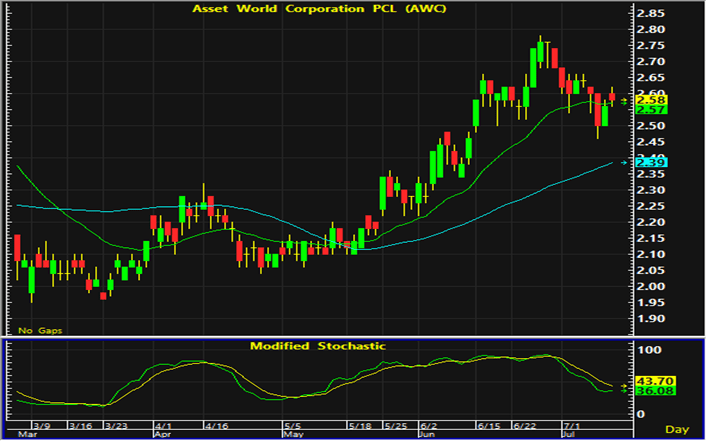The height and width of the screenshot is (441, 707).
Task: Click the chart title Asset World Corporation PCL (AWC)
Action: (319, 9)
